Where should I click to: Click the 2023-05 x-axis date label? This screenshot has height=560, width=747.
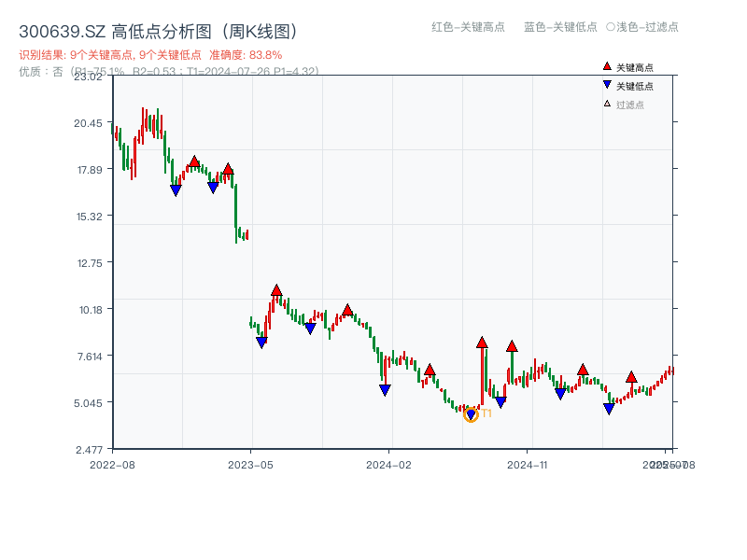[250, 464]
